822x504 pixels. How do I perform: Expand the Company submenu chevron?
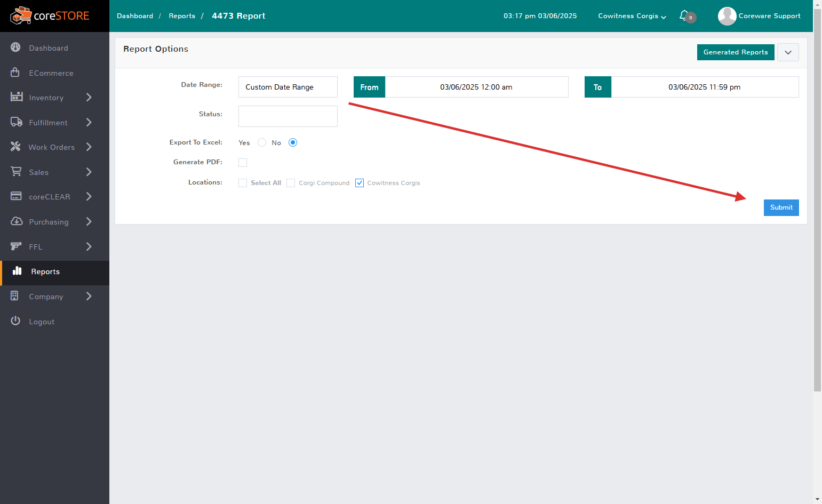point(89,296)
